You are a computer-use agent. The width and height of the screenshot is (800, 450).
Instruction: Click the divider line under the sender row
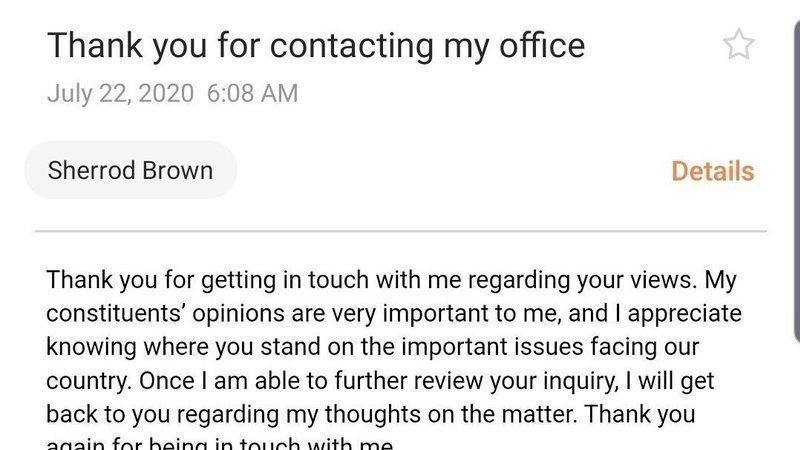coord(400,231)
